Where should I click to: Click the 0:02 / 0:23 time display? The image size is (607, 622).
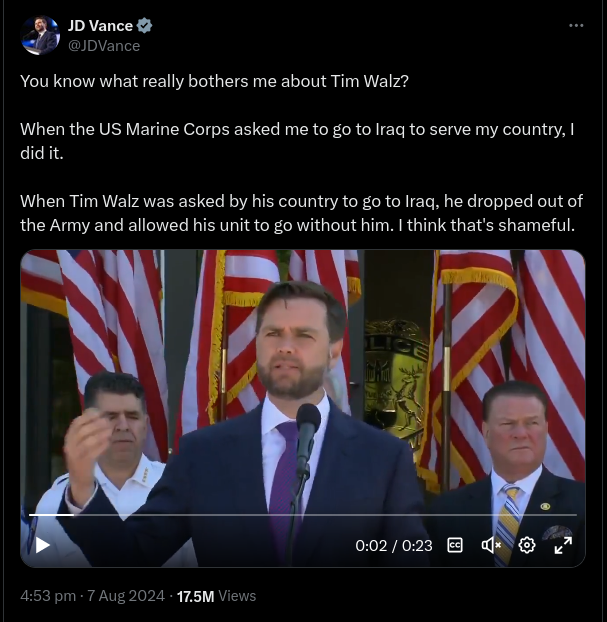click(x=394, y=545)
